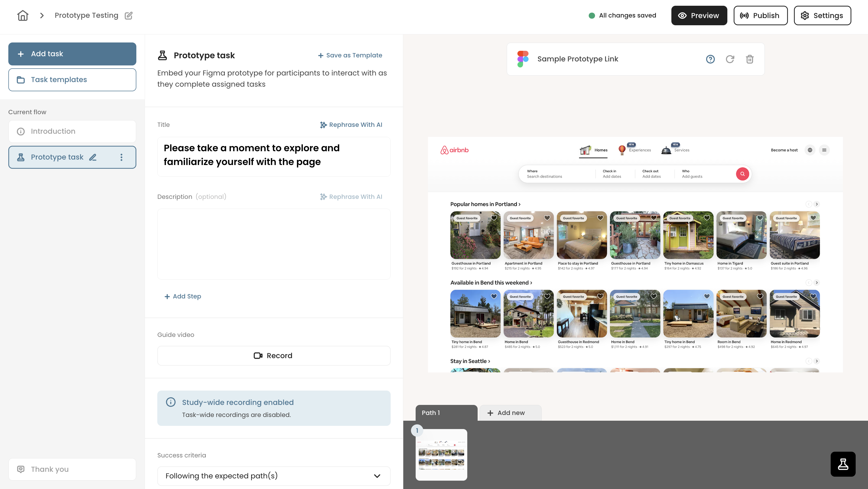Viewport: 868px width, 489px height.
Task: Rephrase the Title with AI
Action: (351, 125)
